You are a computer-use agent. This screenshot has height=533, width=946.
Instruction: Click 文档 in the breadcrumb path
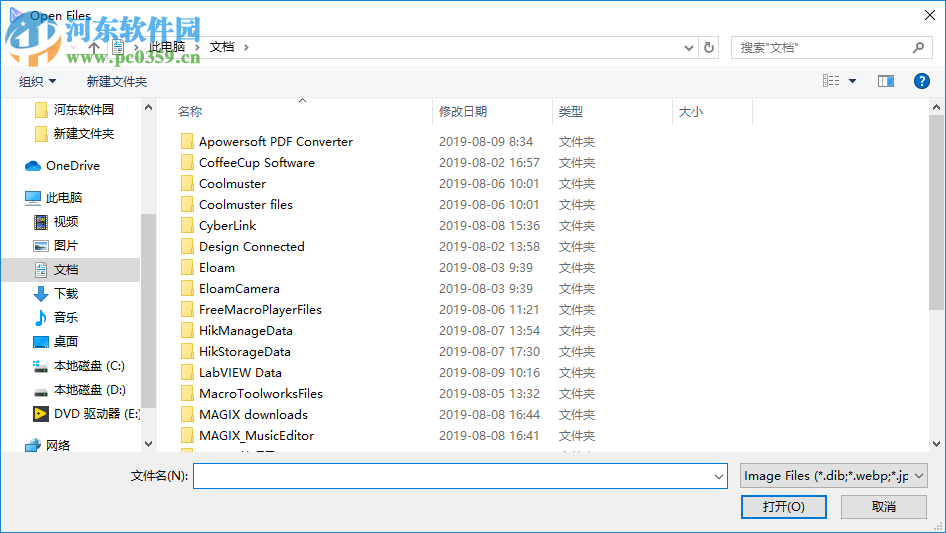[x=221, y=47]
